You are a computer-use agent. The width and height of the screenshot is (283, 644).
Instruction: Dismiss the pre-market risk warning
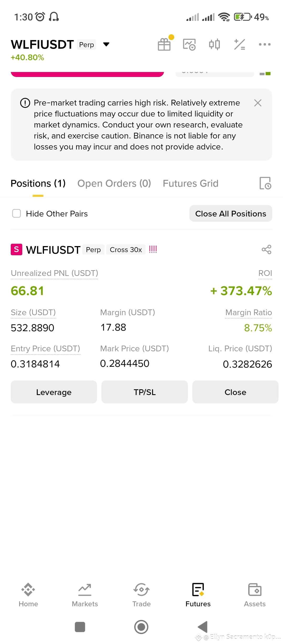[x=258, y=103]
